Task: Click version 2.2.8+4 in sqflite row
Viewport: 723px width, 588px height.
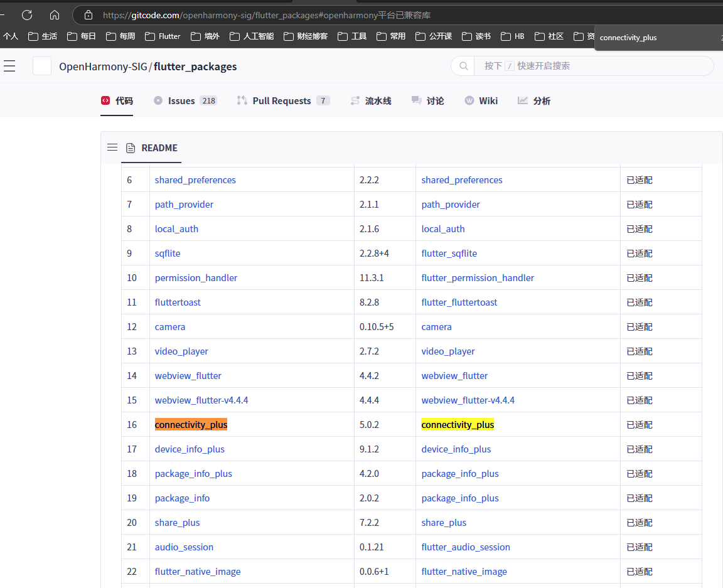Action: (x=374, y=253)
